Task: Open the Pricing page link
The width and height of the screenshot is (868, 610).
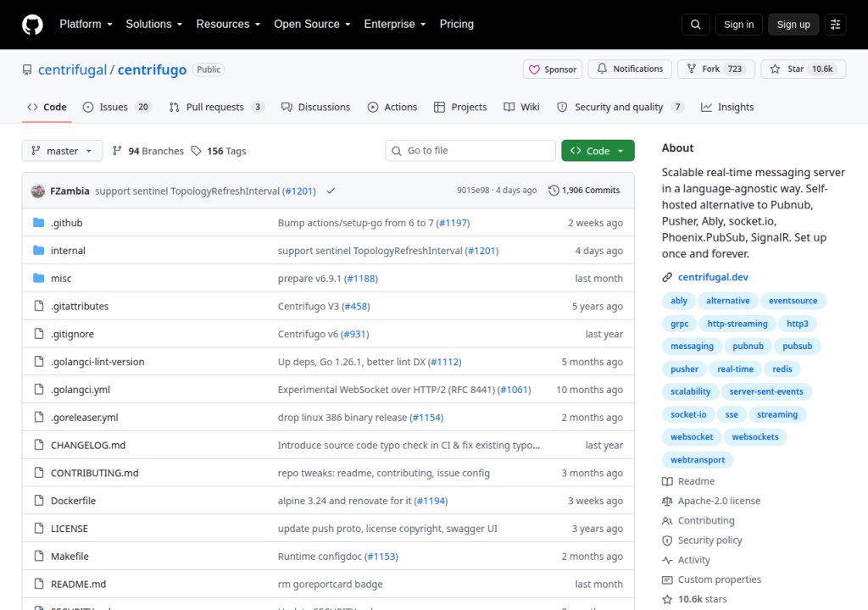Action: pos(457,25)
